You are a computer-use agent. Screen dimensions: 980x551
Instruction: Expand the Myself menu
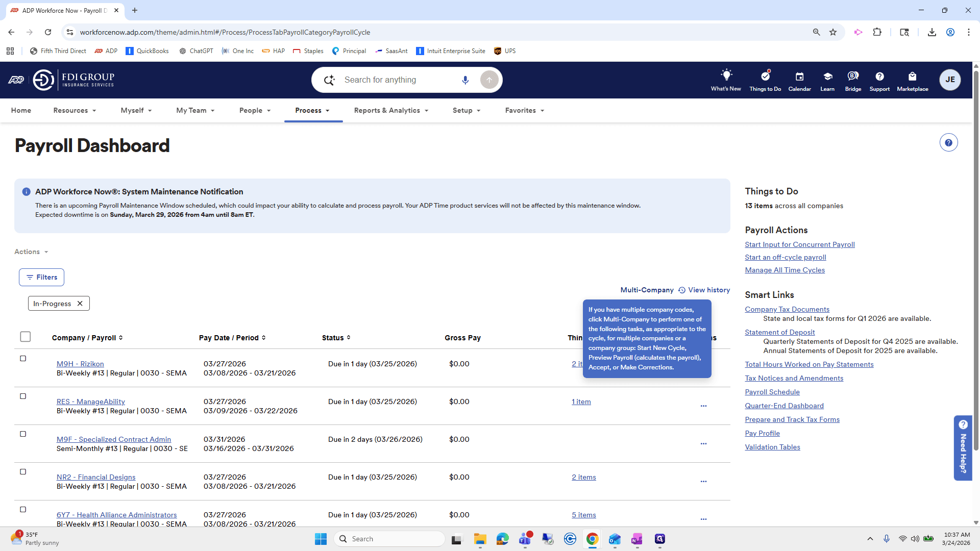point(136,111)
